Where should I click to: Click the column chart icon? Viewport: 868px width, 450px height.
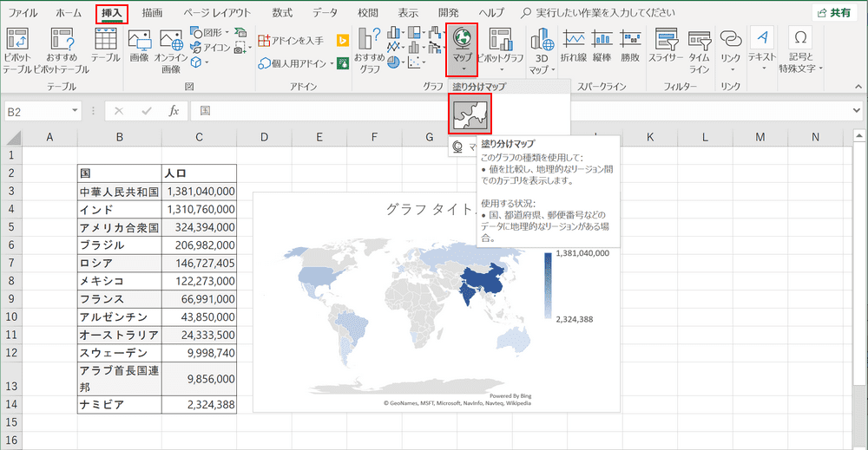click(393, 33)
